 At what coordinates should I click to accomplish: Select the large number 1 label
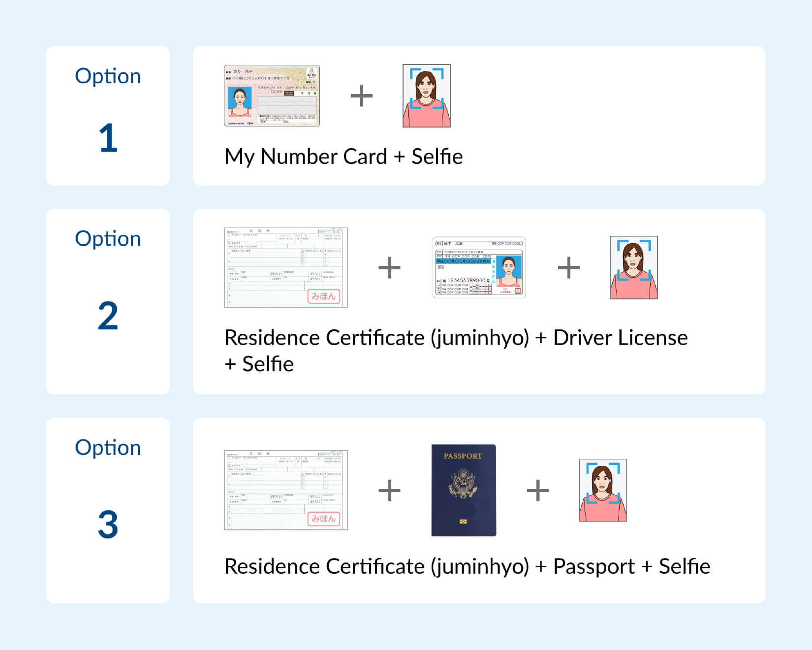coord(108,138)
